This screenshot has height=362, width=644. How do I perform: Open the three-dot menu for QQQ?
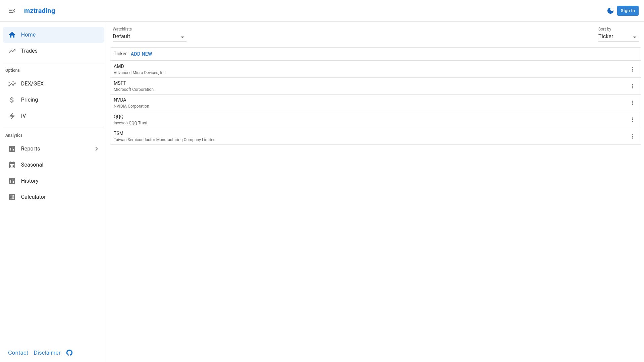633,120
